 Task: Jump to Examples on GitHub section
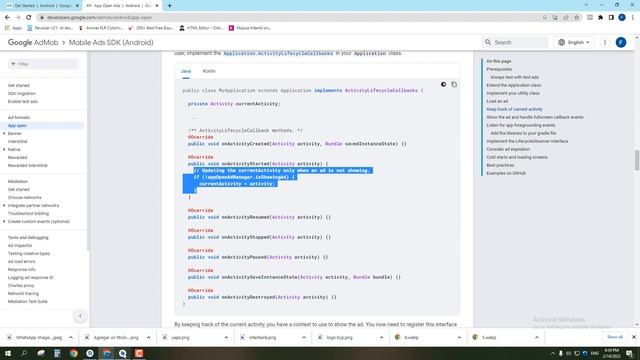[x=506, y=173]
